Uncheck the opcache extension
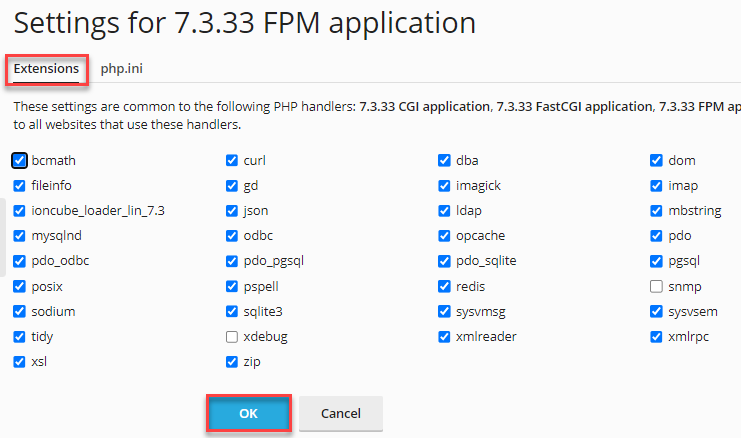The height and width of the screenshot is (438, 741). tap(444, 236)
